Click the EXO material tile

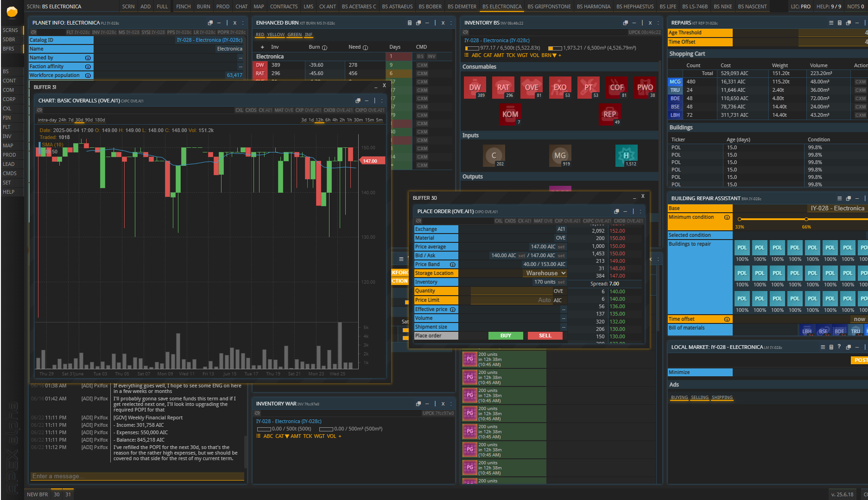(560, 87)
